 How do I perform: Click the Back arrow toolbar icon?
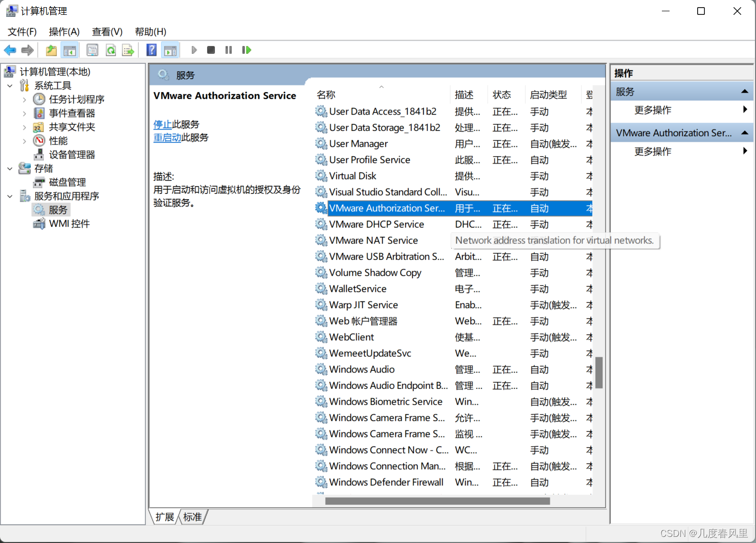coord(10,50)
